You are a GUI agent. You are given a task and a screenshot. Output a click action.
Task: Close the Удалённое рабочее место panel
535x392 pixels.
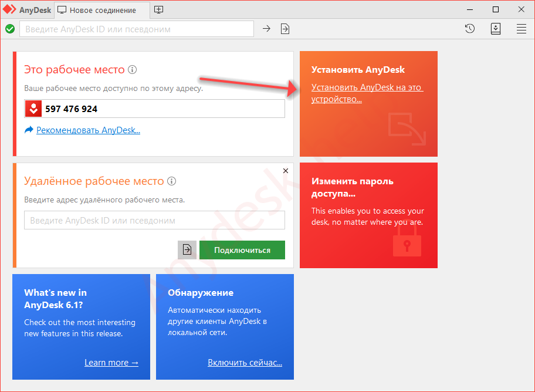coord(286,171)
